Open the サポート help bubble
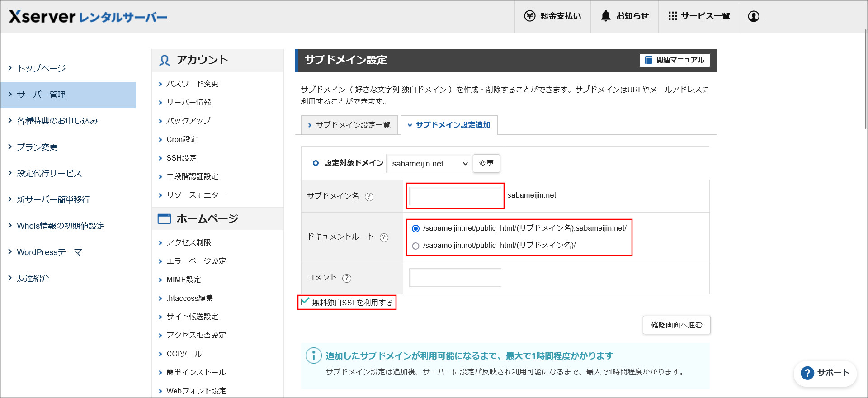This screenshot has height=398, width=868. [825, 373]
